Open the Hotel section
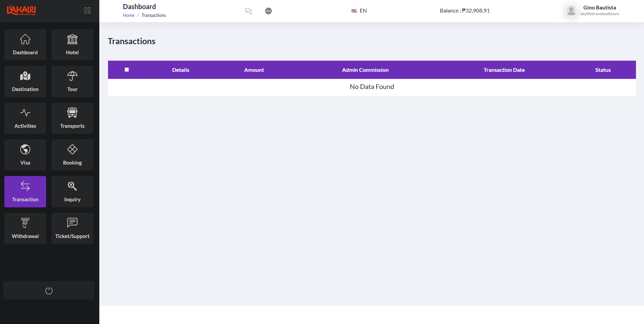This screenshot has width=644, height=324. (72, 45)
